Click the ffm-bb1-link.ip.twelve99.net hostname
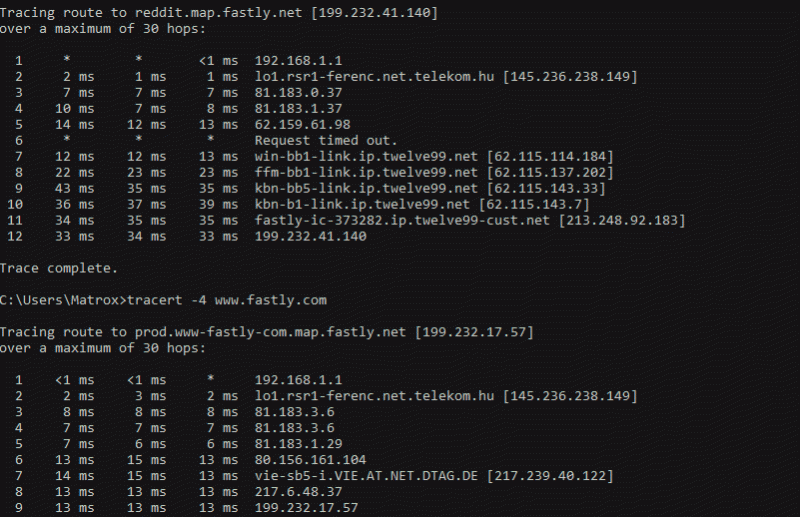Viewport: 800px width, 517px height. tap(366, 173)
